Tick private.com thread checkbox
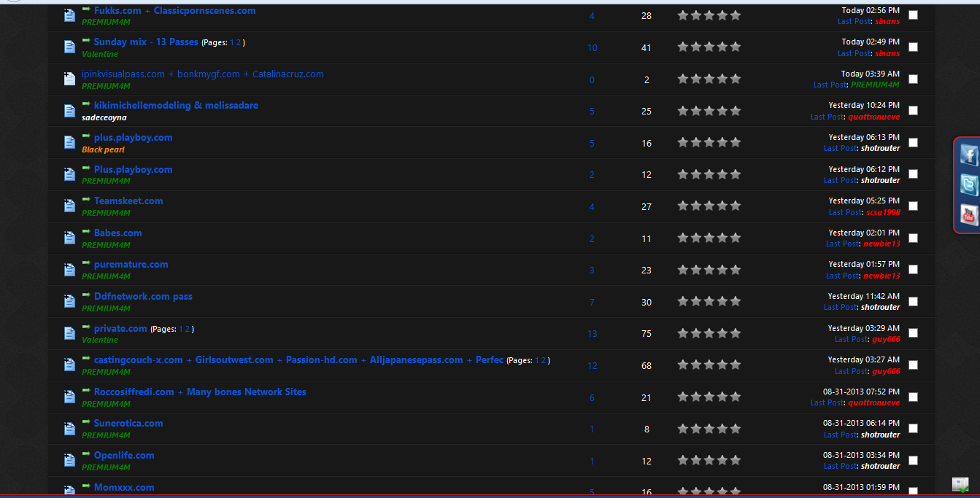The height and width of the screenshot is (498, 980). (913, 333)
